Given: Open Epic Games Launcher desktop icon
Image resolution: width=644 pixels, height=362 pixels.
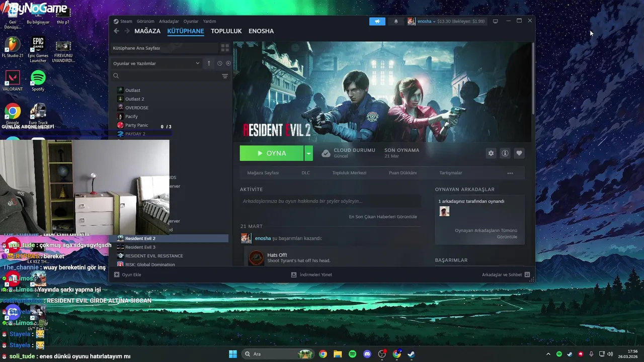Looking at the screenshot, I should pyautogui.click(x=38, y=49).
